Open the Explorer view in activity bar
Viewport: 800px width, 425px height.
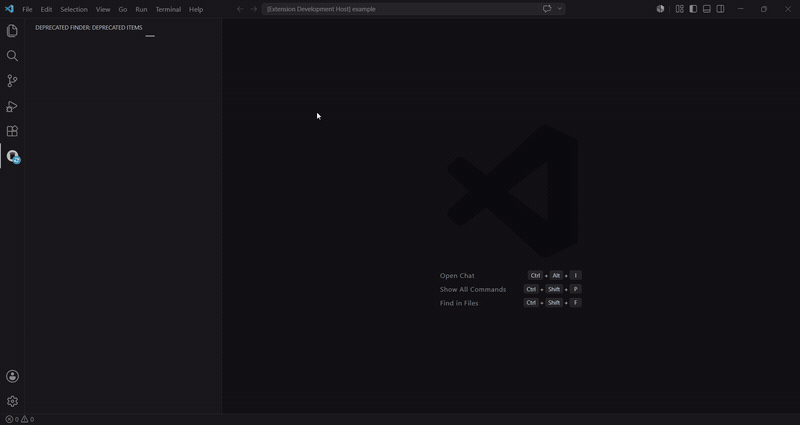click(x=12, y=31)
